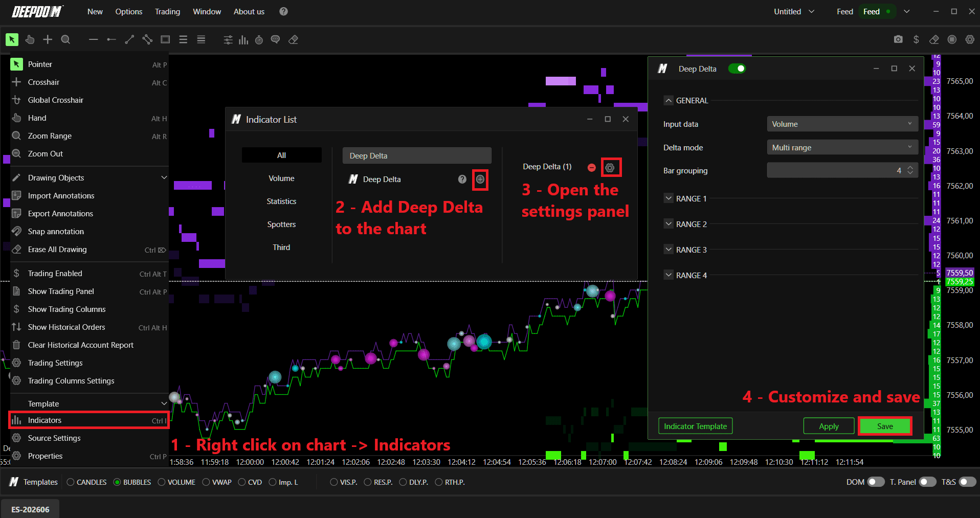Select the CVD radio button

tap(242, 482)
